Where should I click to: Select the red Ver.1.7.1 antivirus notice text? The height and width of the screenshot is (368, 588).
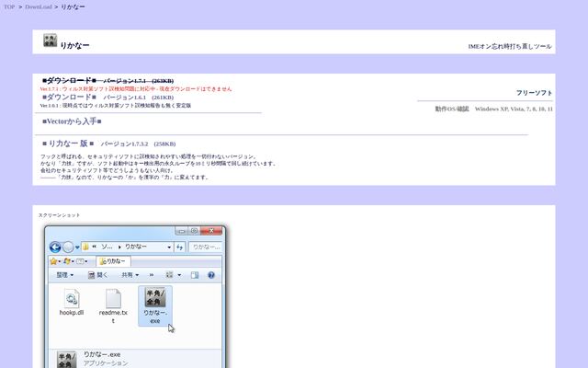(x=136, y=89)
